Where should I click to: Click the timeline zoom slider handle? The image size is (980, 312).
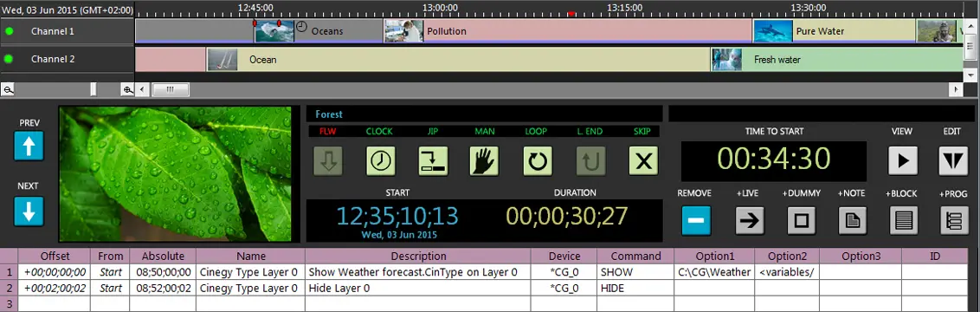pyautogui.click(x=93, y=90)
